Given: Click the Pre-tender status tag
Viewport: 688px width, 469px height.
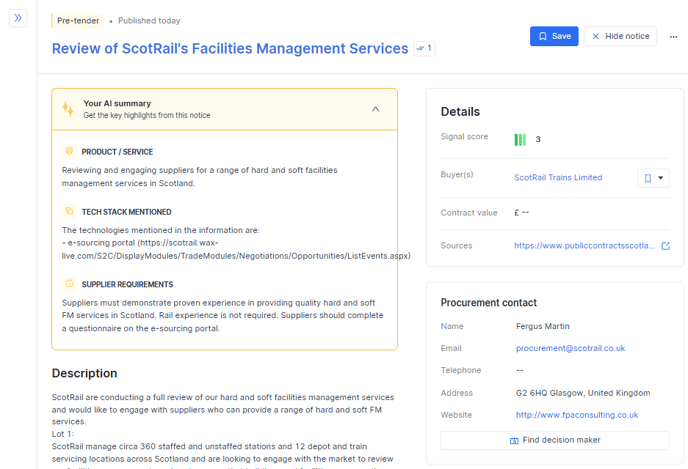Looking at the screenshot, I should pos(78,21).
